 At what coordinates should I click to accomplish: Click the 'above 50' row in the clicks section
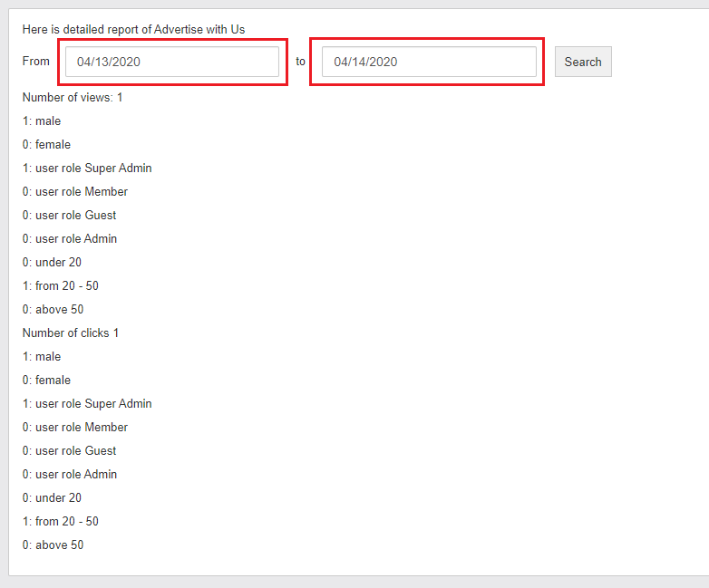click(53, 545)
